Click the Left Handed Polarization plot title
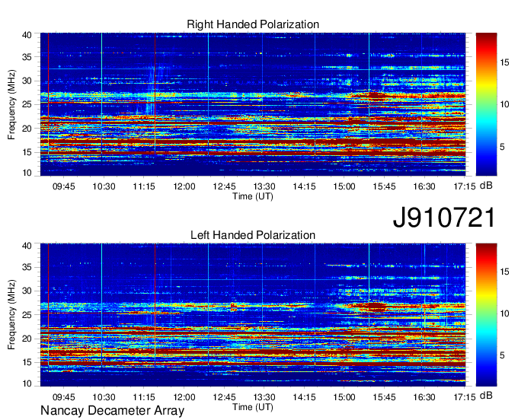The width and height of the screenshot is (518, 420). [x=253, y=235]
